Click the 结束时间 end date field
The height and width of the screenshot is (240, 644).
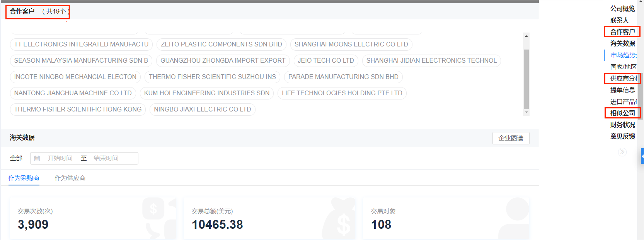106,158
